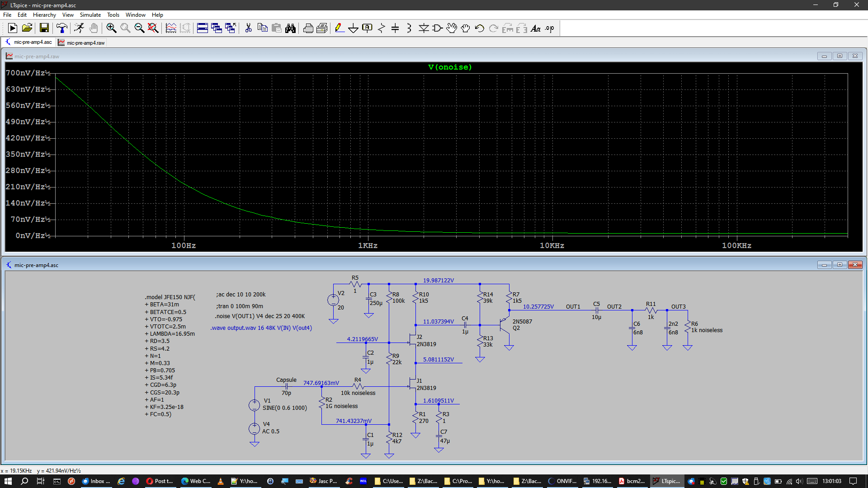Place a resistor component

coord(381,28)
